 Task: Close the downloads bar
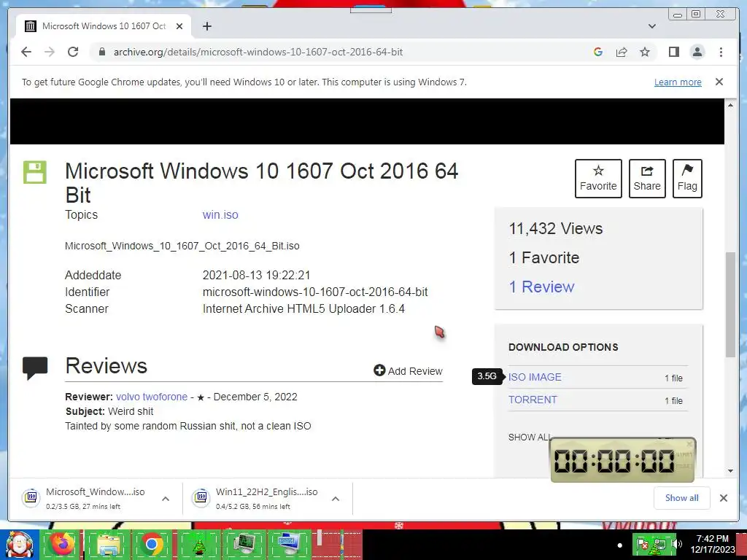point(723,498)
